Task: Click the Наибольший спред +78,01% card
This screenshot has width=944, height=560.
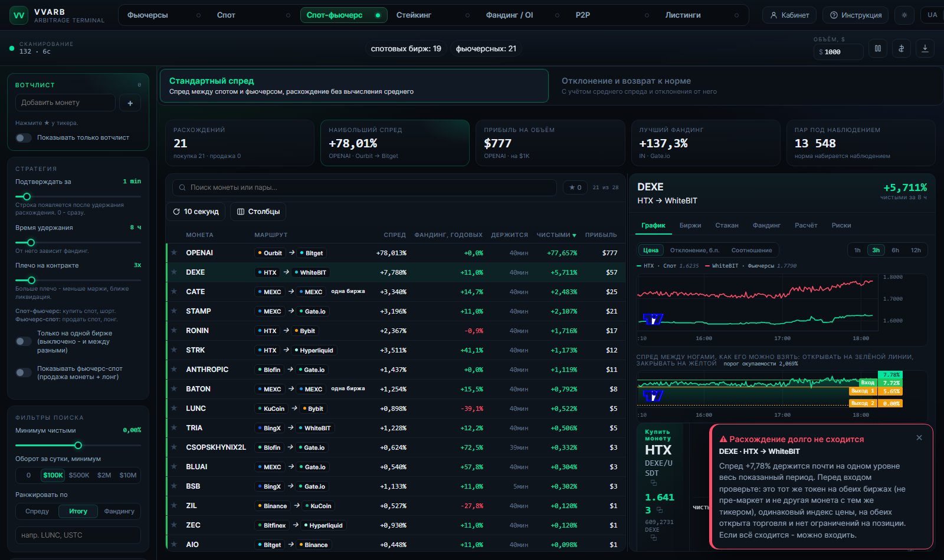Action: 395,143
